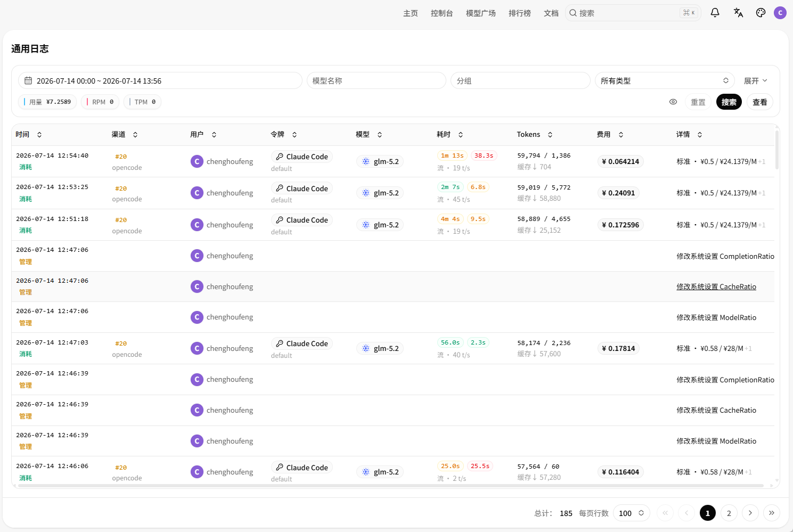Open the notifications bell
793x532 pixels.
pos(715,13)
